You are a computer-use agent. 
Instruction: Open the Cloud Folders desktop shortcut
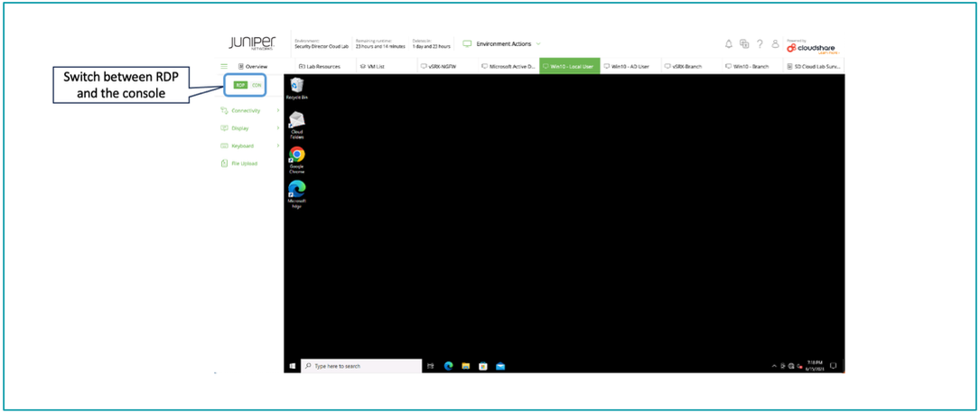296,123
